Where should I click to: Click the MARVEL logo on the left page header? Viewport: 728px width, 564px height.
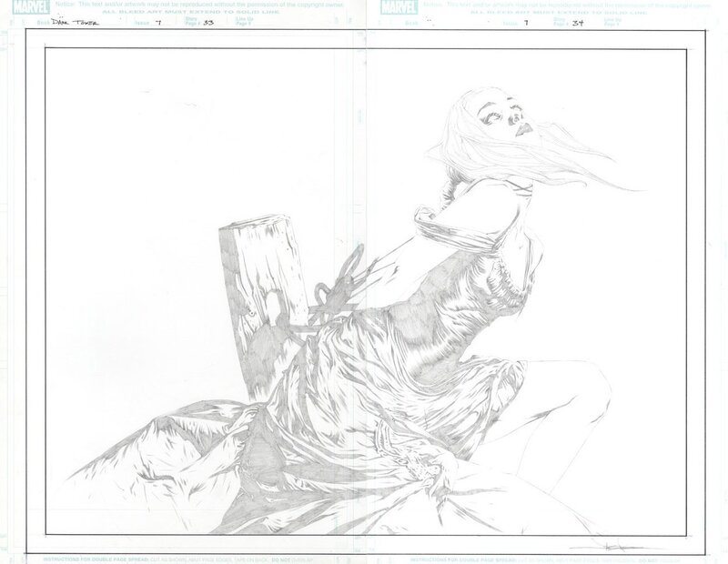click(x=31, y=7)
